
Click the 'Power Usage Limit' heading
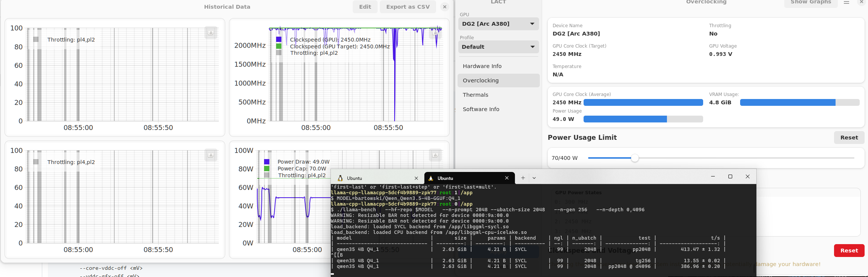[x=582, y=138]
